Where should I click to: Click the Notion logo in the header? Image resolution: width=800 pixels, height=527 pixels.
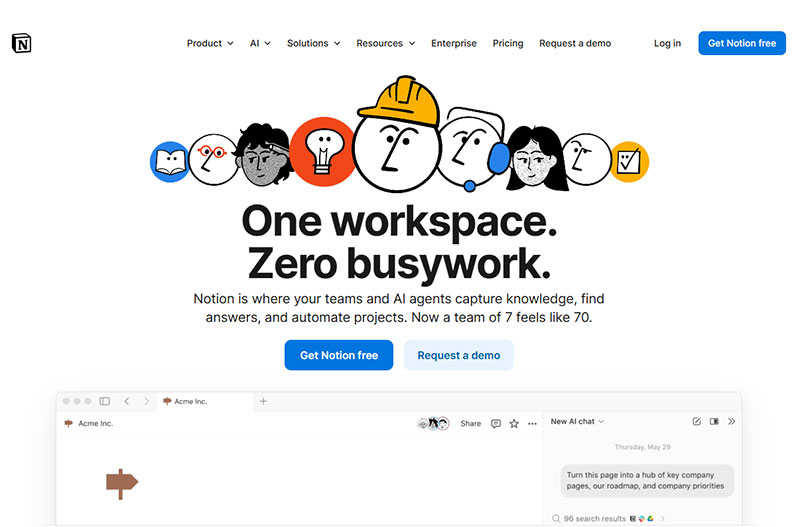pyautogui.click(x=22, y=43)
